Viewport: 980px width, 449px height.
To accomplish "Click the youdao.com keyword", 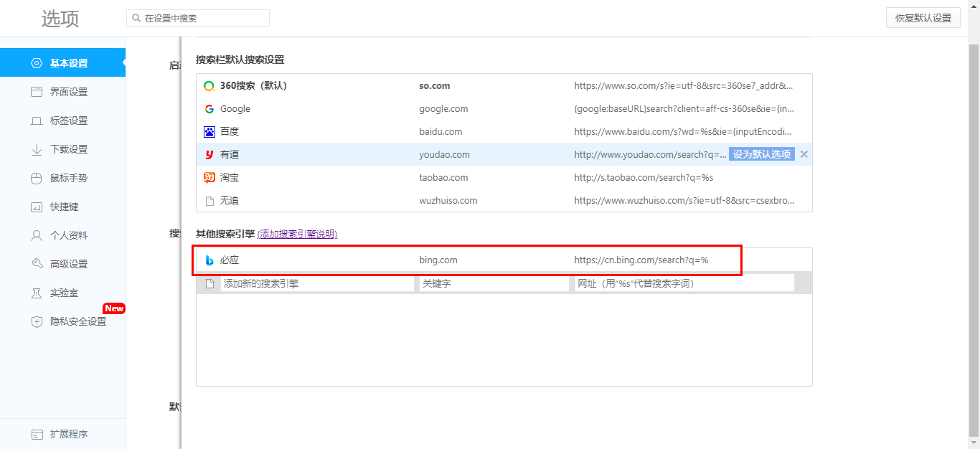I will pos(445,155).
